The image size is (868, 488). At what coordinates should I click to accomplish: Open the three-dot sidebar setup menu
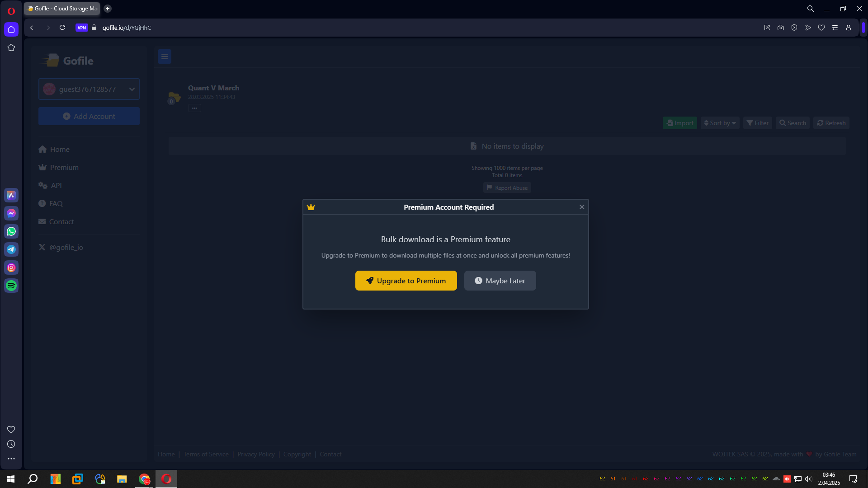(x=11, y=459)
